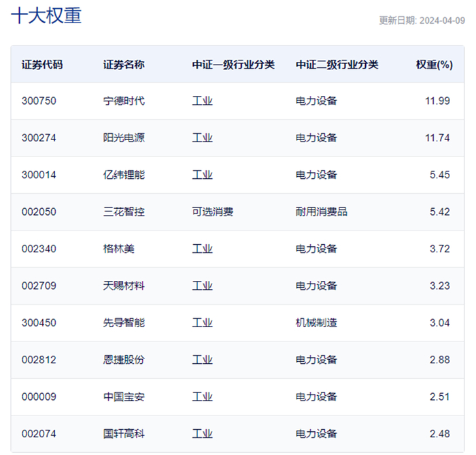
Task: Select security code 300014
Action: click(x=39, y=175)
